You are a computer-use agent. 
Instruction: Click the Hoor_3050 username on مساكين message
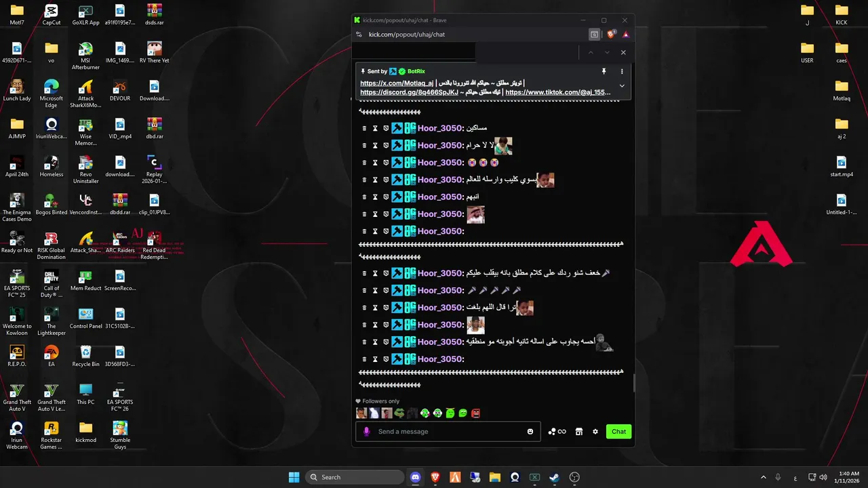pyautogui.click(x=439, y=128)
